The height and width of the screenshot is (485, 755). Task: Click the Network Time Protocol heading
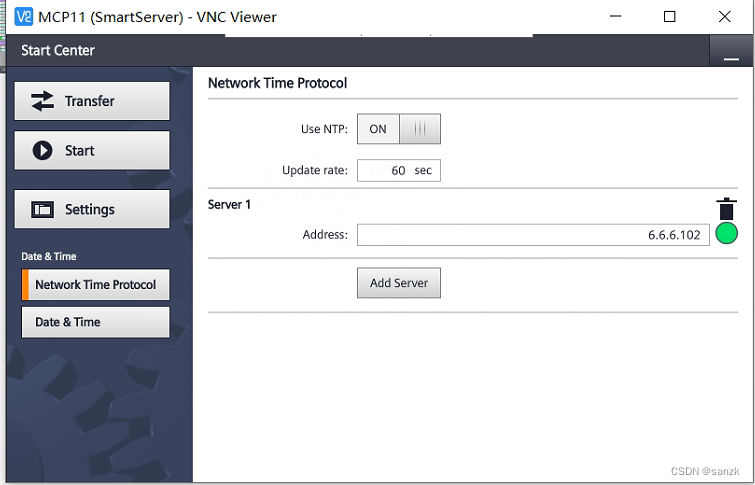pyautogui.click(x=277, y=83)
